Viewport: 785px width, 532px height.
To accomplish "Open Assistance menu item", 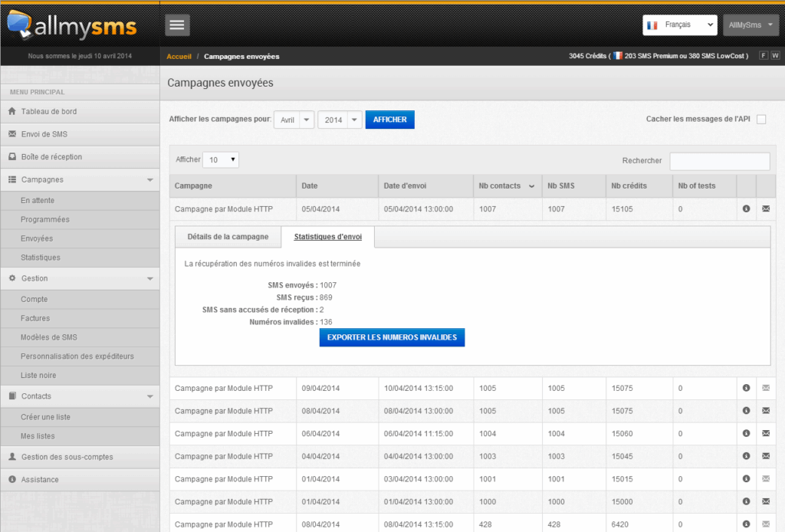I will pos(80,479).
